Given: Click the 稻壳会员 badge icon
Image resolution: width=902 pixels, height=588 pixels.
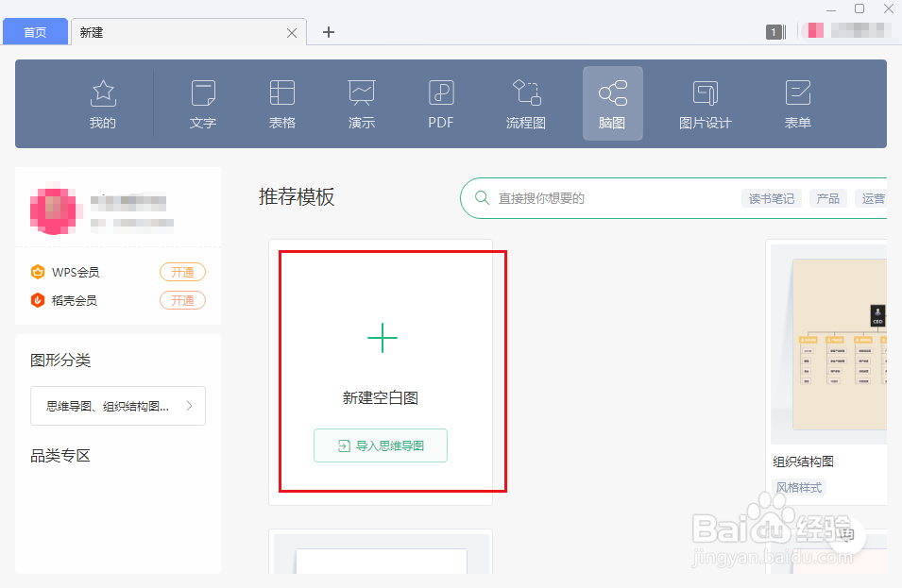Looking at the screenshot, I should pyautogui.click(x=38, y=300).
